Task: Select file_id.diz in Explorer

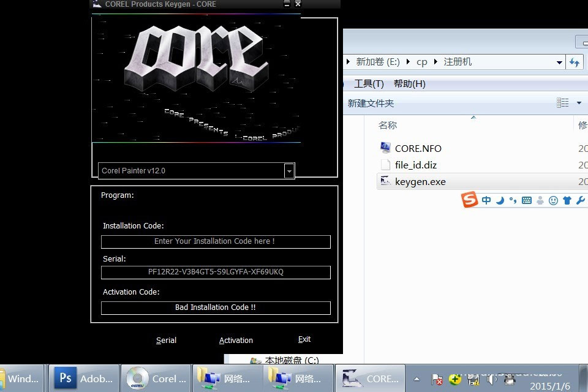Action: click(x=415, y=165)
